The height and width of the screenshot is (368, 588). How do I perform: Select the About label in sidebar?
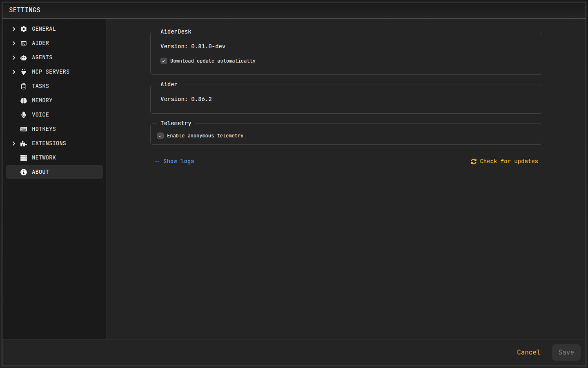(x=40, y=172)
